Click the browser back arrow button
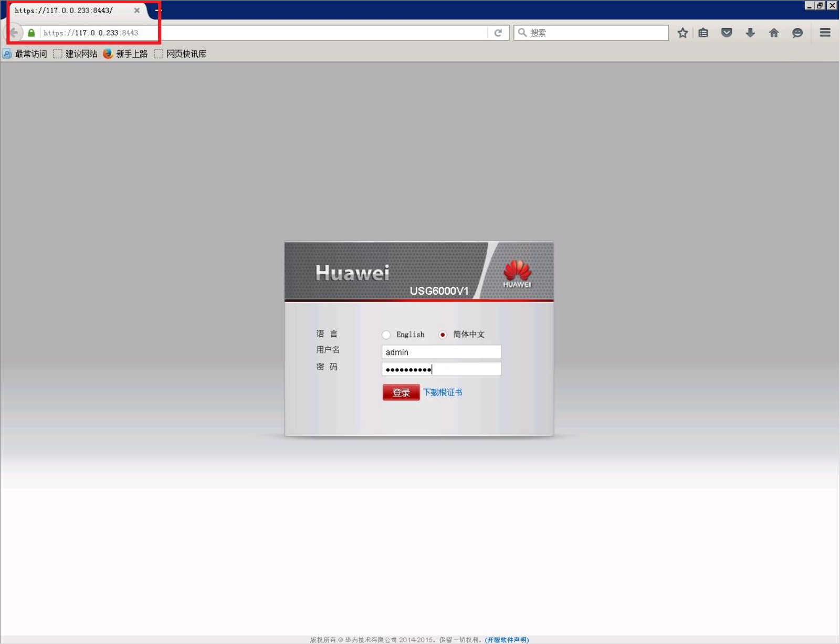This screenshot has height=644, width=840. pyautogui.click(x=14, y=33)
